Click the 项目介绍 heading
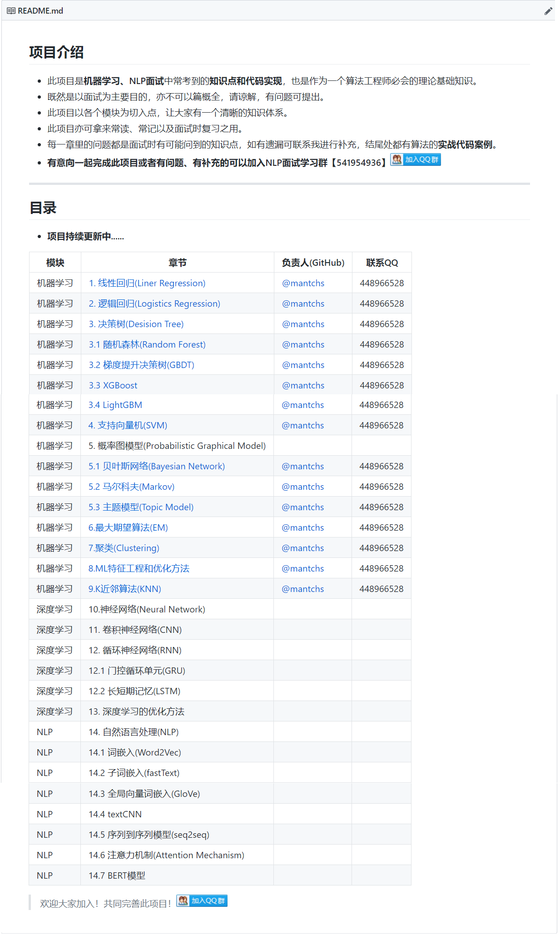Viewport: 560px width, 935px height. tap(56, 52)
